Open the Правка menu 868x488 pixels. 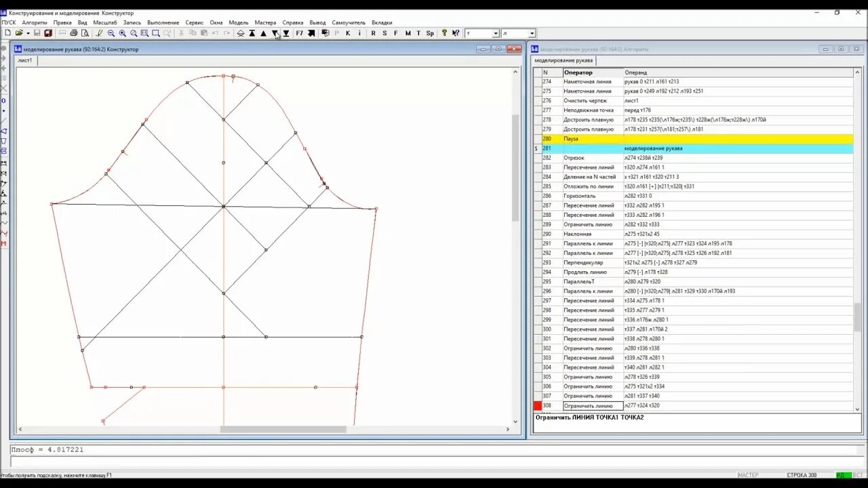pyautogui.click(x=62, y=22)
